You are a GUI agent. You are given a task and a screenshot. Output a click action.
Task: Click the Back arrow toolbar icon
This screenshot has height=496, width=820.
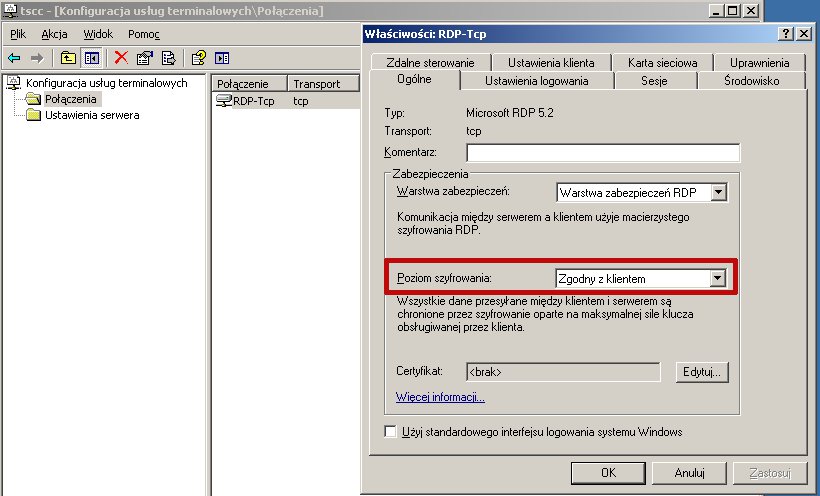pyautogui.click(x=14, y=58)
